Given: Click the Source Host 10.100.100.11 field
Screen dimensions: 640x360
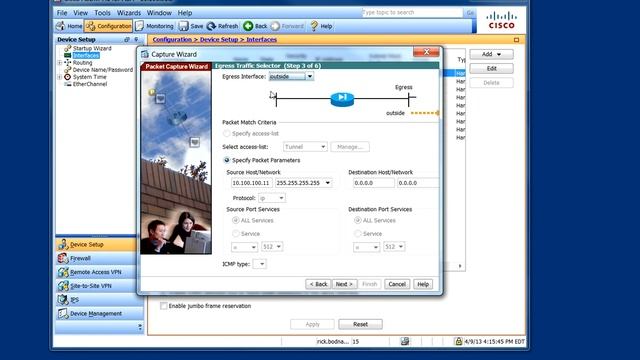Looking at the screenshot, I should click(251, 183).
